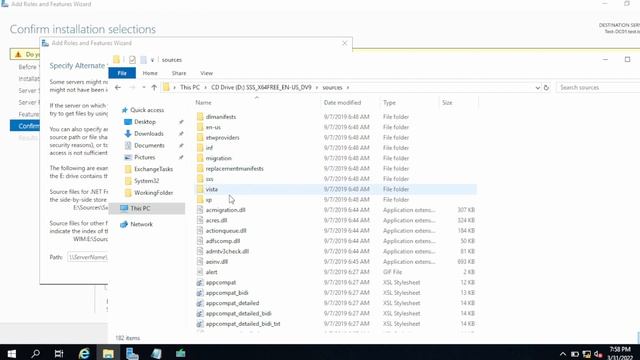The width and height of the screenshot is (640, 360).
Task: Open Pictures in navigation pane
Action: click(144, 157)
